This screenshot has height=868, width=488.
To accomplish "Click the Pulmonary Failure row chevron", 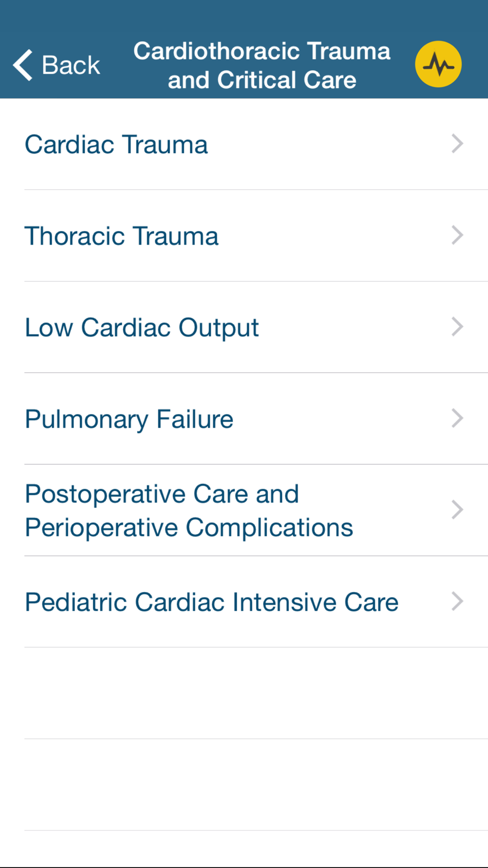I will (x=457, y=418).
